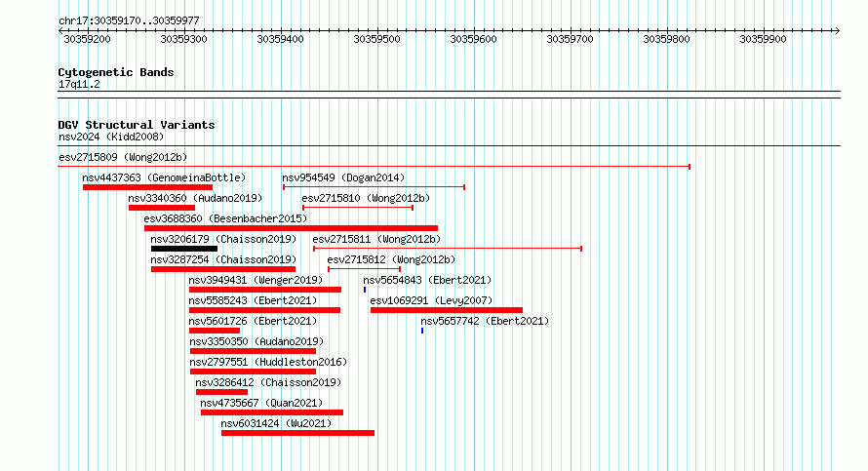Open nsv4437363 (GenomeinaBottle) label
Image resolution: width=868 pixels, height=471 pixels.
(x=164, y=177)
